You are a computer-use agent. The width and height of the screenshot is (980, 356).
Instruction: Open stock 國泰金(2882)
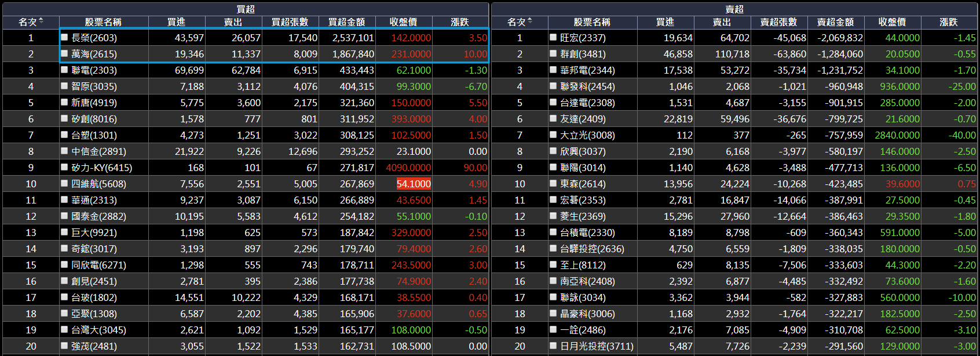[98, 216]
